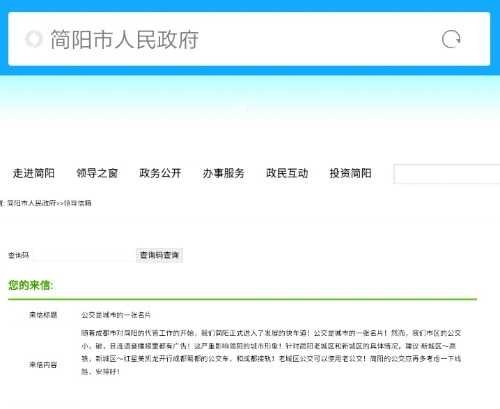Focus the 查询码 text input

tap(83, 256)
